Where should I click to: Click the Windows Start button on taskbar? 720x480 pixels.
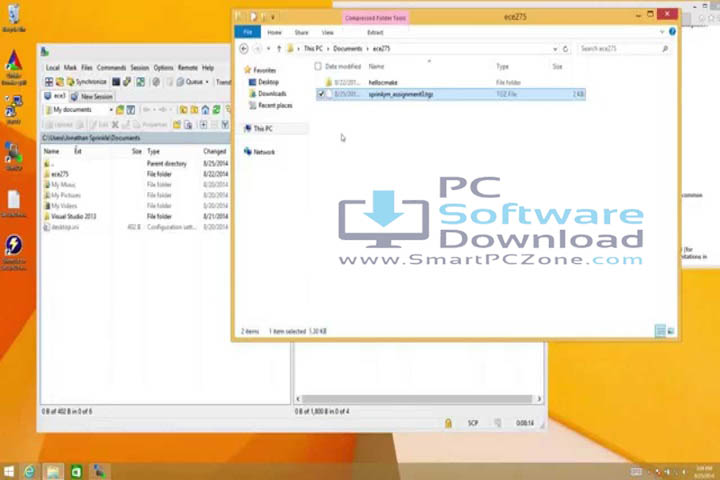(9, 471)
